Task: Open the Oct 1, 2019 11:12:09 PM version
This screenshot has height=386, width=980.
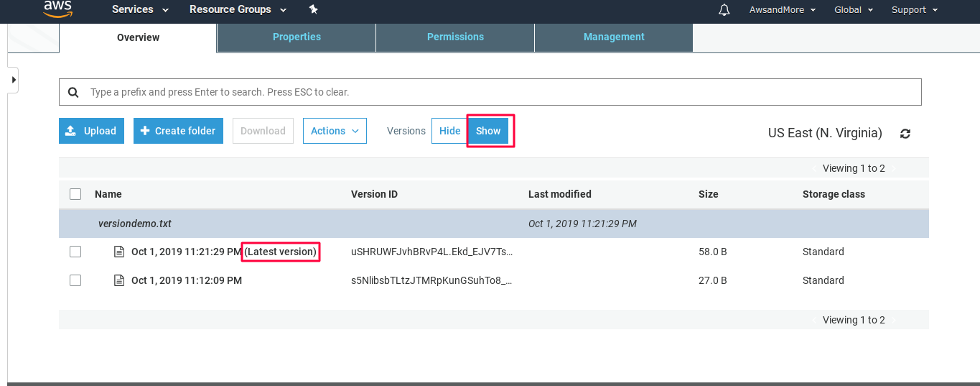Action: [187, 280]
